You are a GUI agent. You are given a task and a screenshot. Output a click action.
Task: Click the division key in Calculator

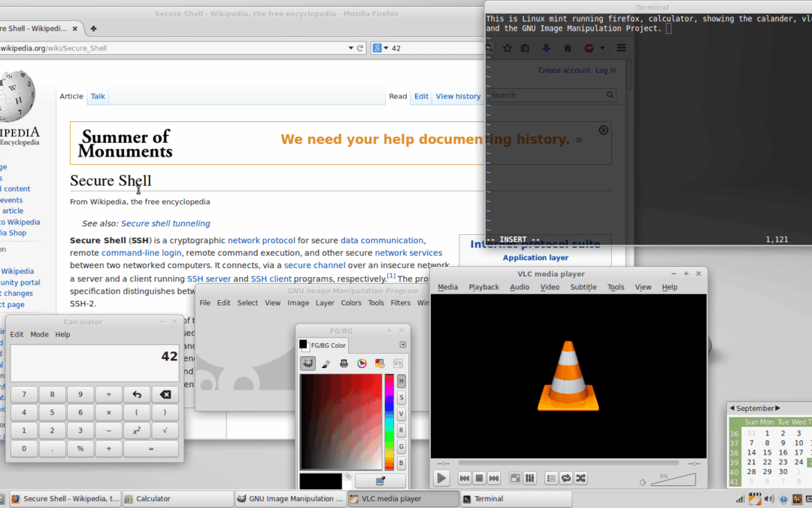[109, 394]
